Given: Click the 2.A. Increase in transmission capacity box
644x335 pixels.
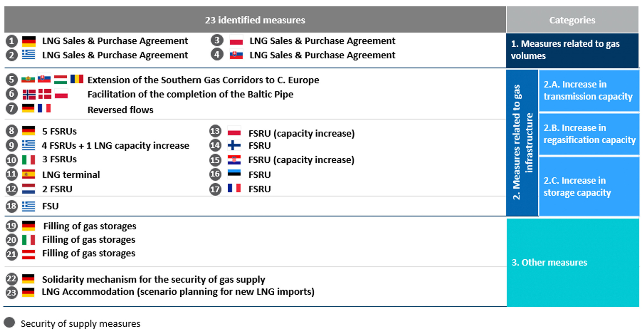Looking at the screenshot, I should (x=589, y=91).
